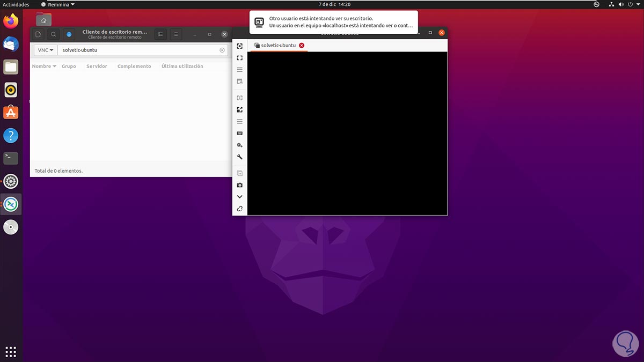Viewport: 644px width, 362px height.
Task: Open Rhythmbox from the dock
Action: [11, 90]
